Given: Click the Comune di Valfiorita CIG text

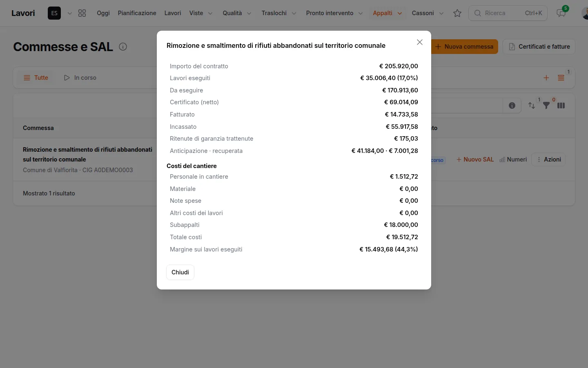Looking at the screenshot, I should (78, 170).
